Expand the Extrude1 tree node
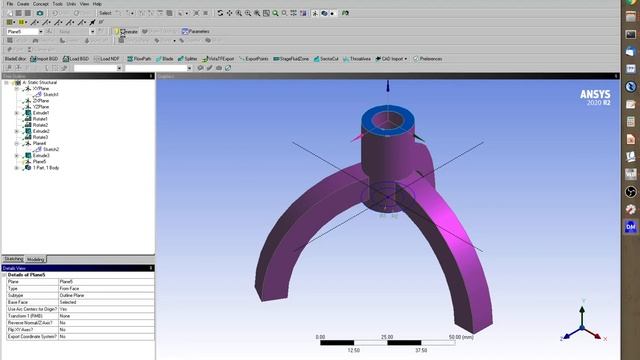The height and width of the screenshot is (360, 640). (x=17, y=113)
